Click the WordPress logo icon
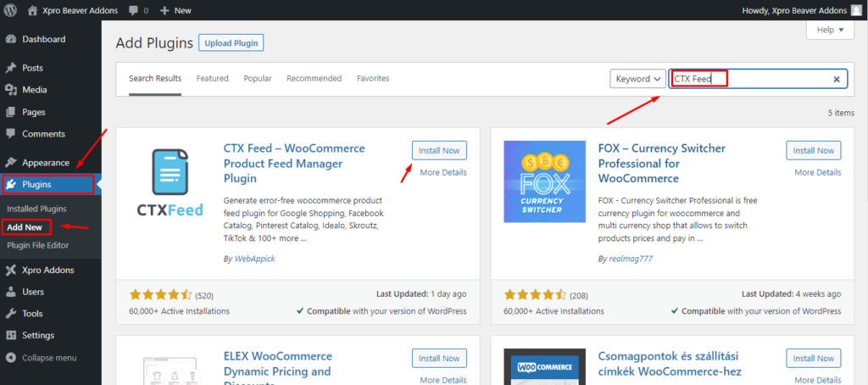Viewport: 868px width, 385px height. [x=10, y=10]
